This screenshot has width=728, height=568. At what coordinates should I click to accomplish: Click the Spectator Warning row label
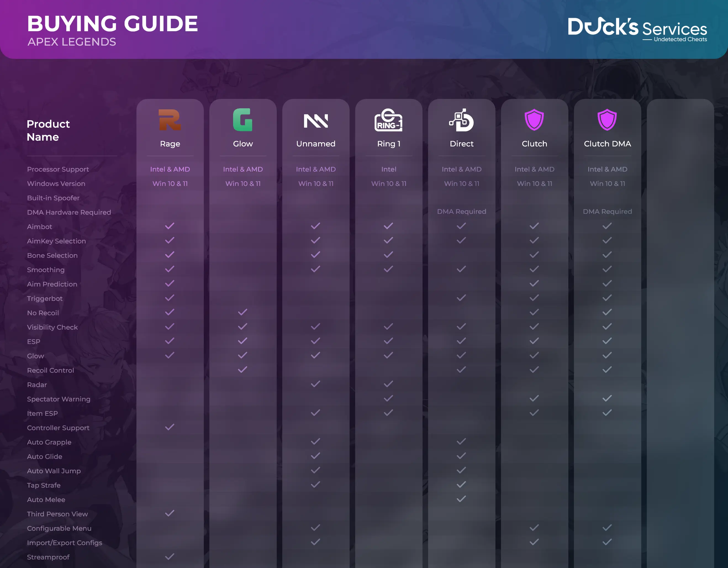tap(59, 399)
